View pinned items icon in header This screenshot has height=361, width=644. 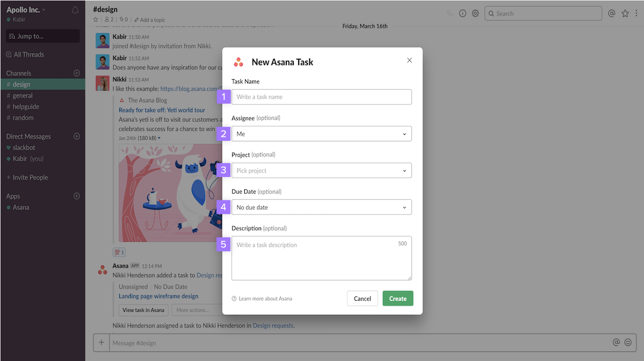pyautogui.click(x=124, y=20)
